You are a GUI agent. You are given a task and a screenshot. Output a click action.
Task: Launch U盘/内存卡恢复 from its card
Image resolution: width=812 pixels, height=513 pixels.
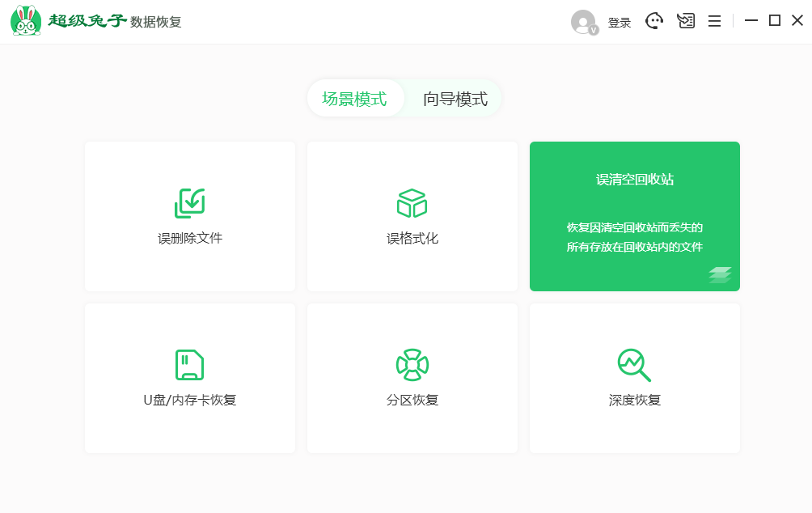[189, 378]
